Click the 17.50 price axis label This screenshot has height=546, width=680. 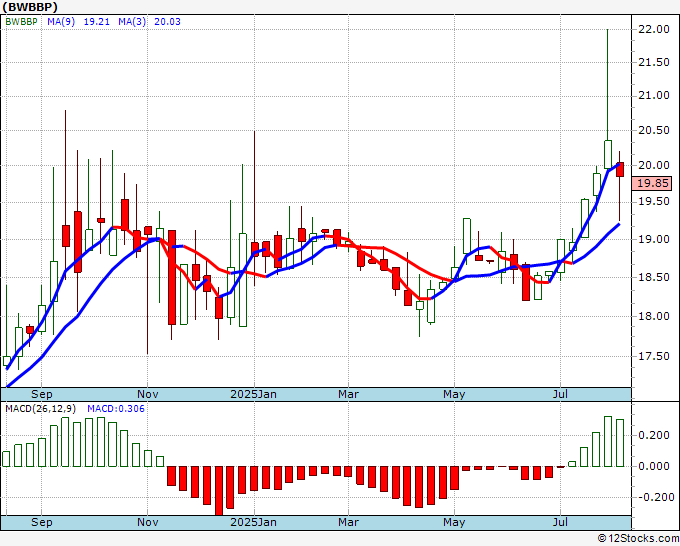[654, 356]
